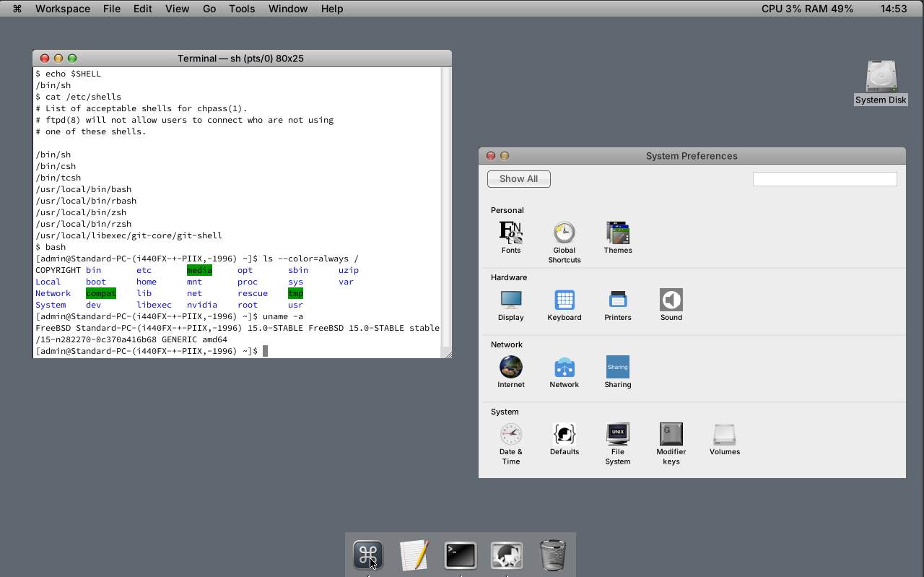Open the Window menu
924x577 pixels.
[288, 9]
